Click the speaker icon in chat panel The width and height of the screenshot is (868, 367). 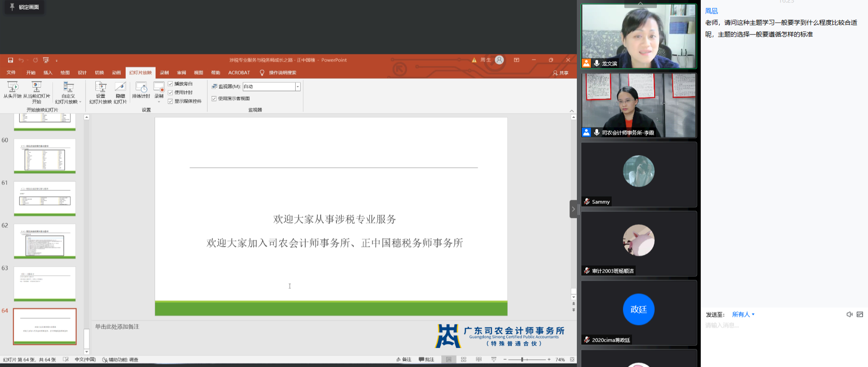(x=849, y=315)
